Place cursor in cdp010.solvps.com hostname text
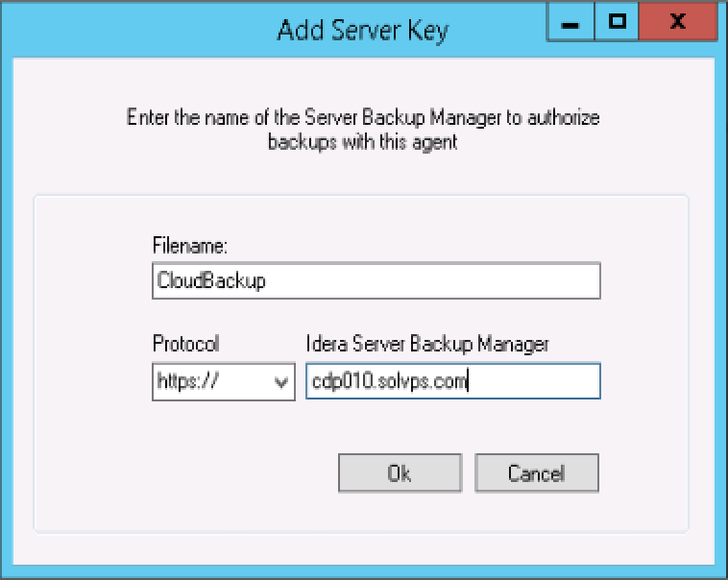This screenshot has width=728, height=580. click(x=389, y=381)
